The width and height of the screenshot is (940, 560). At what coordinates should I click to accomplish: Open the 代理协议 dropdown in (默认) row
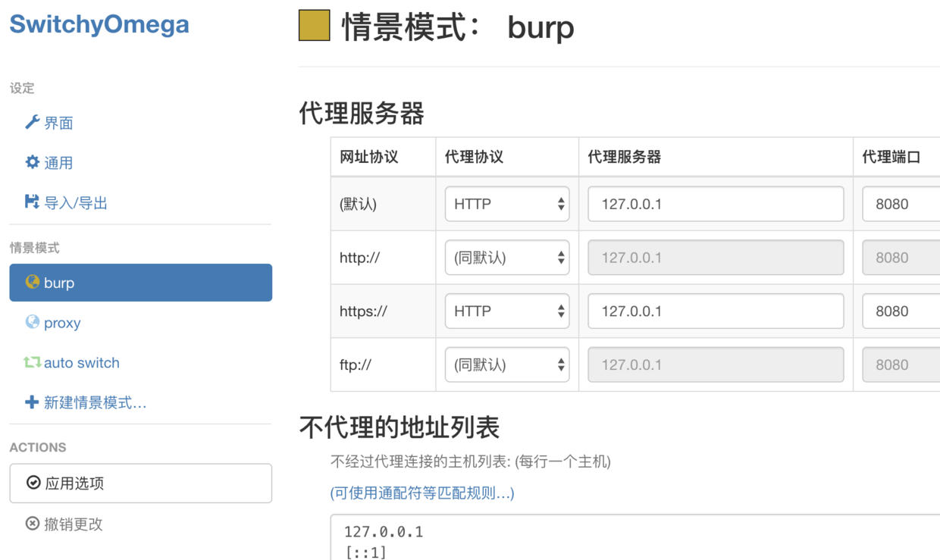[x=507, y=204]
